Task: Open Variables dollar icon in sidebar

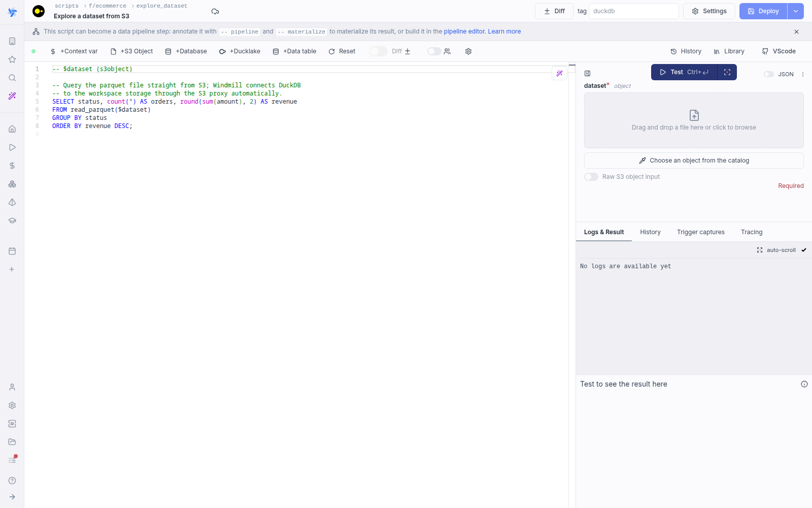Action: tap(12, 166)
